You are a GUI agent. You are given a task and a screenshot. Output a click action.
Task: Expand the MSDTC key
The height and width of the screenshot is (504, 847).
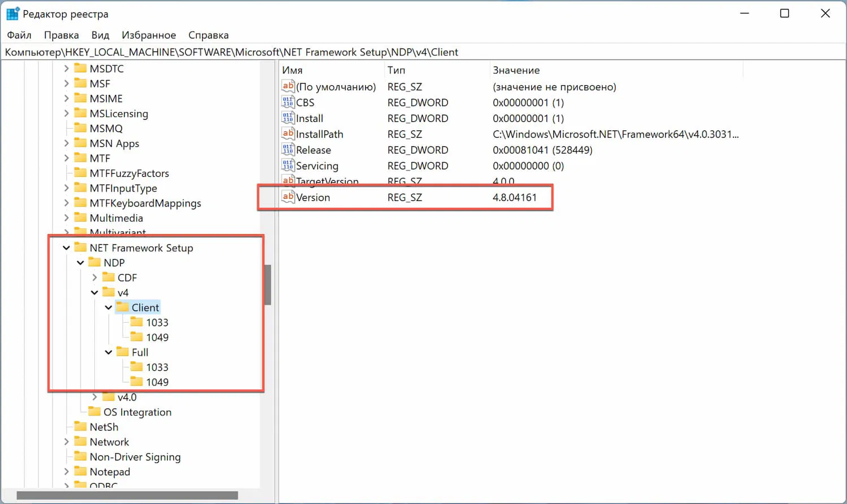tap(67, 68)
